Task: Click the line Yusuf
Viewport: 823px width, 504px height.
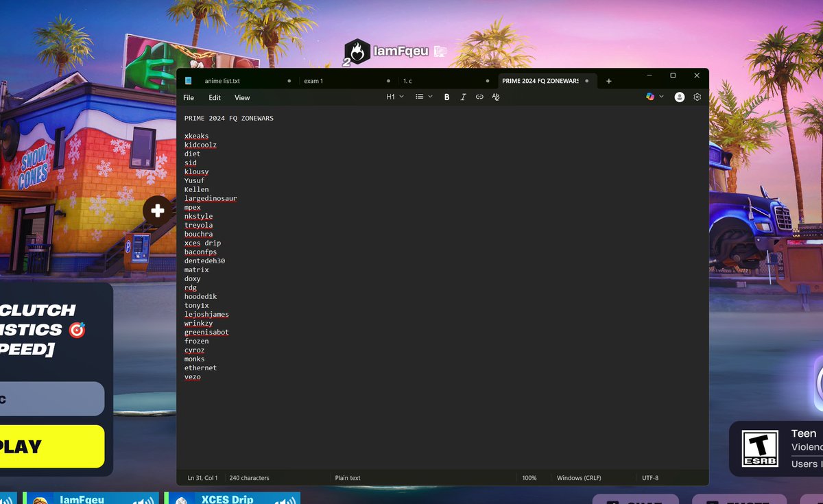Action: pyautogui.click(x=194, y=180)
